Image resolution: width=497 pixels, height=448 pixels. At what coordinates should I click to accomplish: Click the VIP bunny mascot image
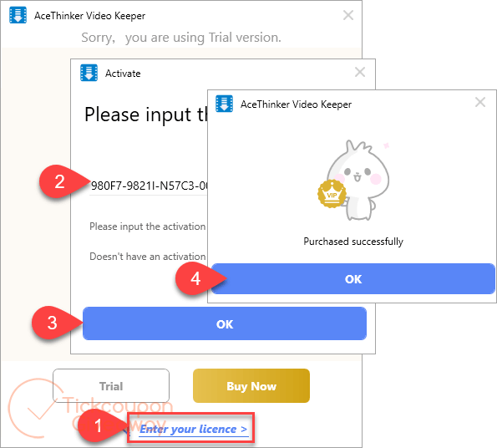tap(354, 180)
